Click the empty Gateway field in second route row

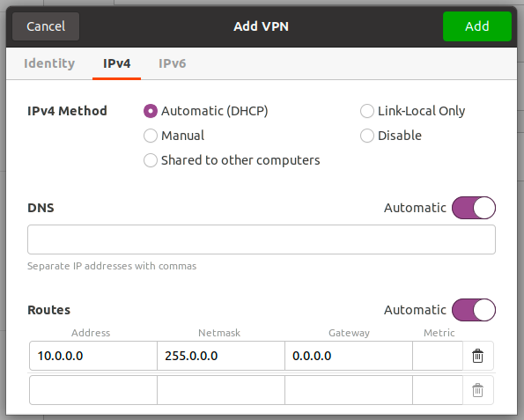point(349,390)
